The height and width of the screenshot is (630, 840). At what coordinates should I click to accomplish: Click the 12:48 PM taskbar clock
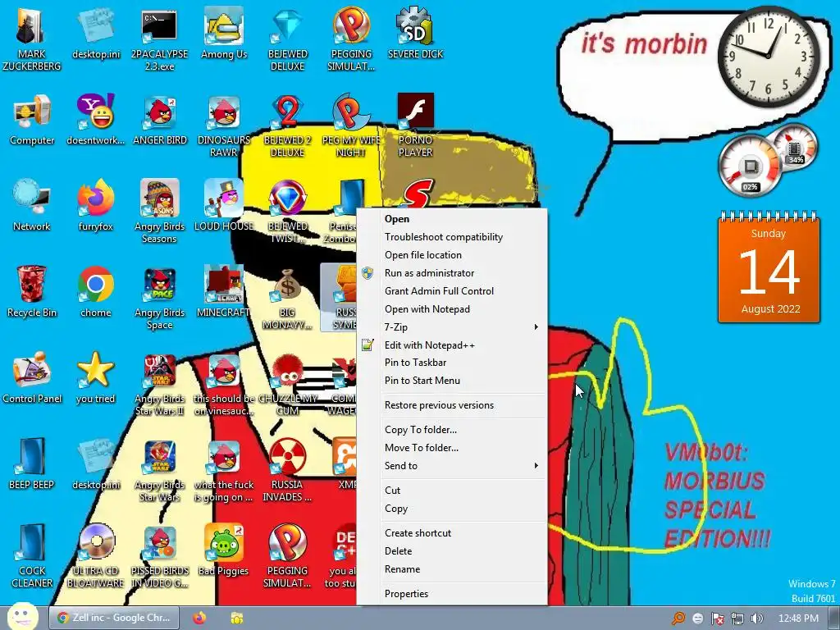[x=798, y=619]
